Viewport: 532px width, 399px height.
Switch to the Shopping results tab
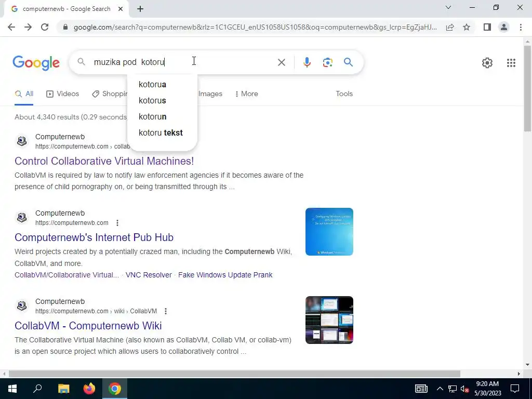(110, 94)
